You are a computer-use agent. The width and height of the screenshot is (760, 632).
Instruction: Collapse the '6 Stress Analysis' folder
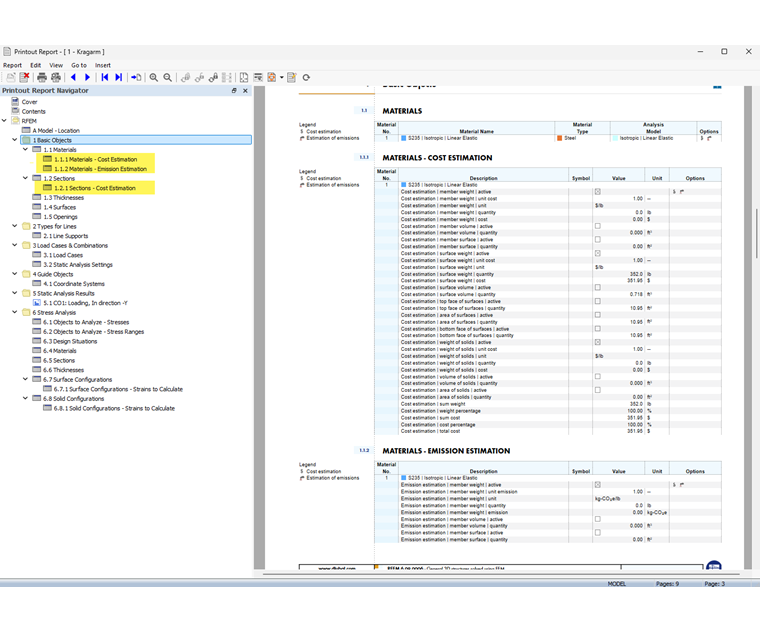point(15,312)
